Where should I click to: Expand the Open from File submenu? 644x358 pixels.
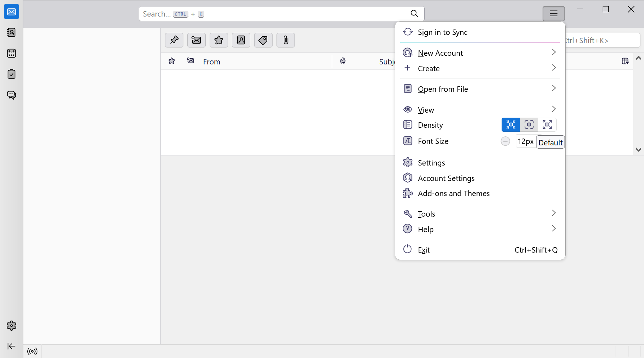pos(480,89)
